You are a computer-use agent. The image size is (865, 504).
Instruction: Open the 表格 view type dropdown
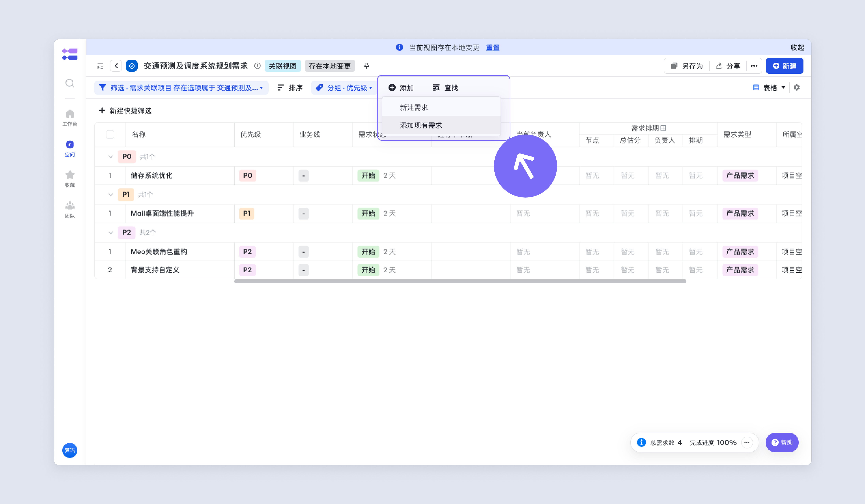click(x=769, y=88)
